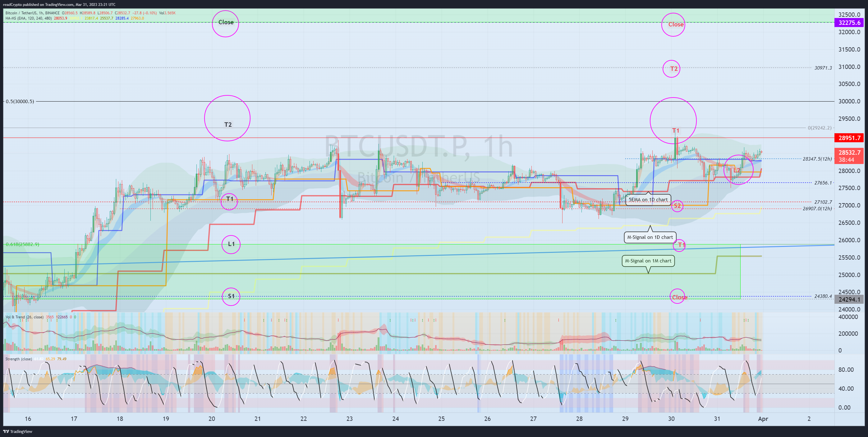The height and width of the screenshot is (437, 868).
Task: Click the 'readCrypto published on TradingView.com' header text
Action: tap(38, 4)
